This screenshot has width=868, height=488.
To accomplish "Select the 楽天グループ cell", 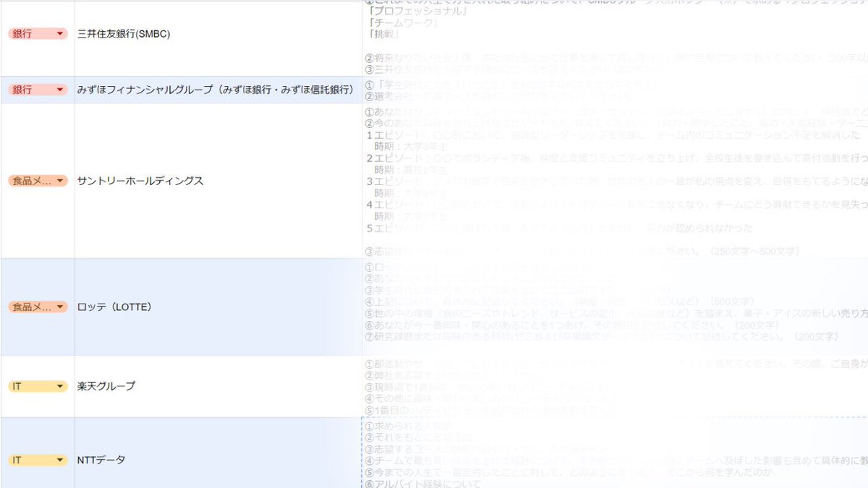I will (218, 386).
